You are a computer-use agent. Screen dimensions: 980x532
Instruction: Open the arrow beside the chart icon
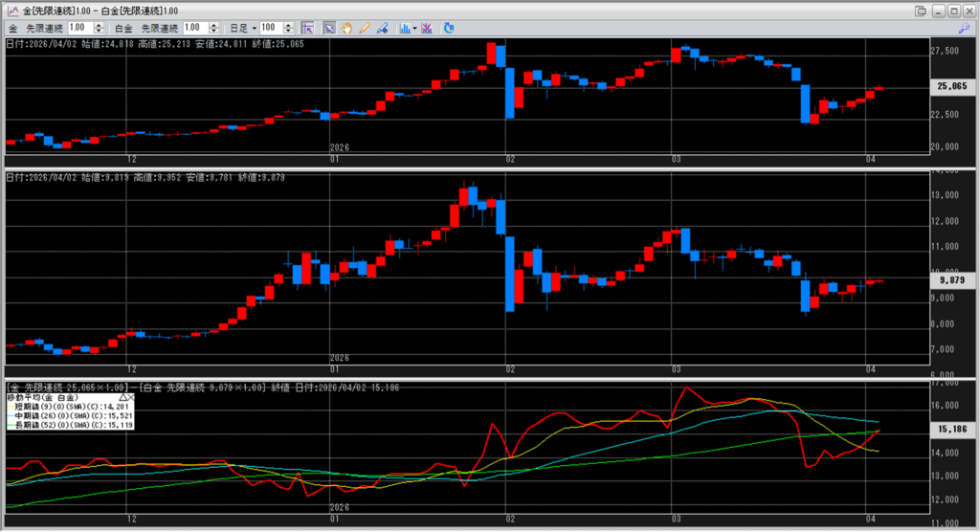click(x=415, y=28)
